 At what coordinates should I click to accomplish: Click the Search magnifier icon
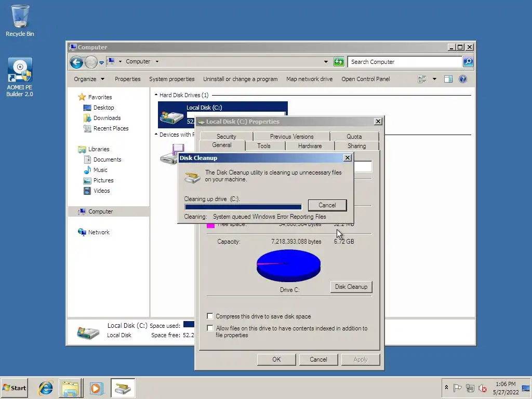click(468, 62)
